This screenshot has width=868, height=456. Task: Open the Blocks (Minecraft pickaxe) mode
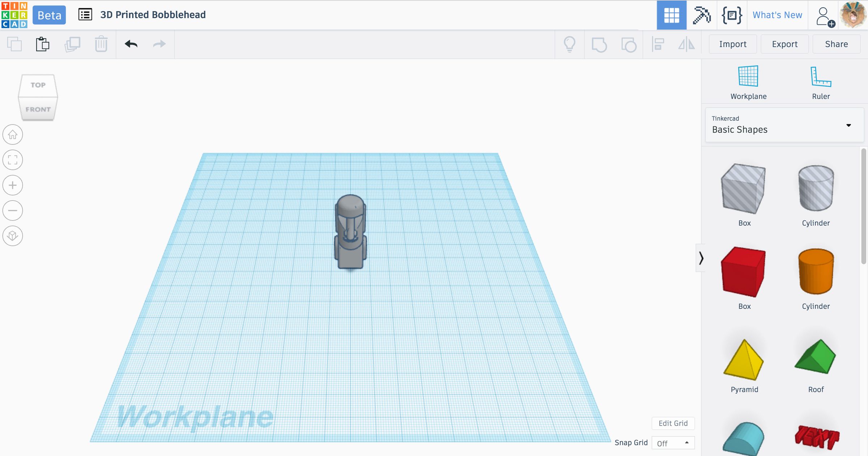point(702,15)
